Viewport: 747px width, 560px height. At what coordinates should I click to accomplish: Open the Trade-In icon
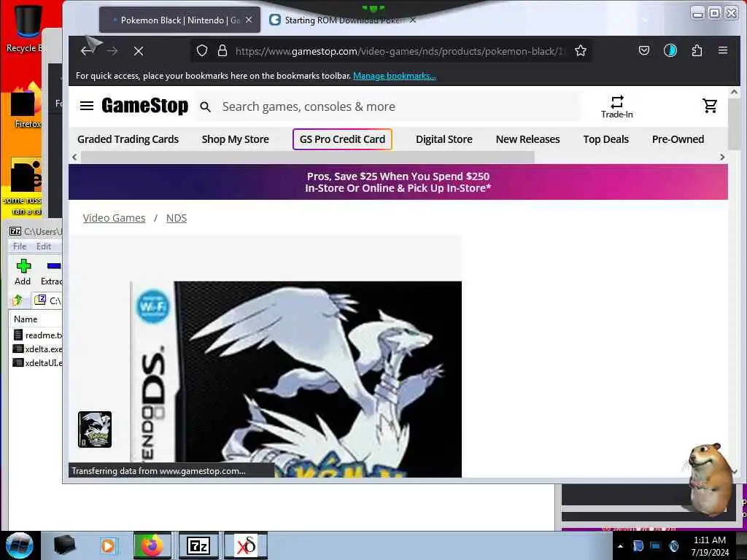pyautogui.click(x=617, y=106)
